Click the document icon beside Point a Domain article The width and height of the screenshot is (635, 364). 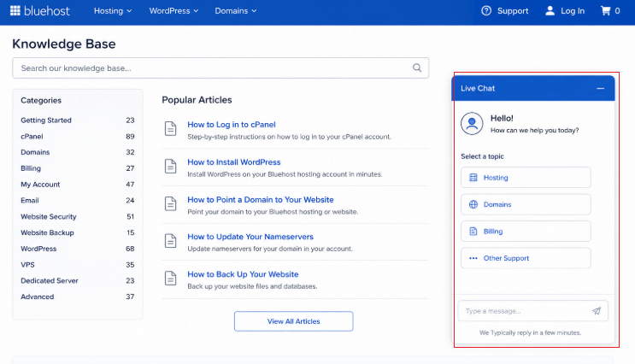tap(170, 203)
